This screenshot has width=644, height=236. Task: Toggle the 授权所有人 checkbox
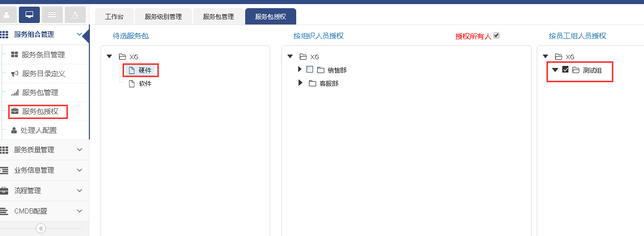coord(496,36)
